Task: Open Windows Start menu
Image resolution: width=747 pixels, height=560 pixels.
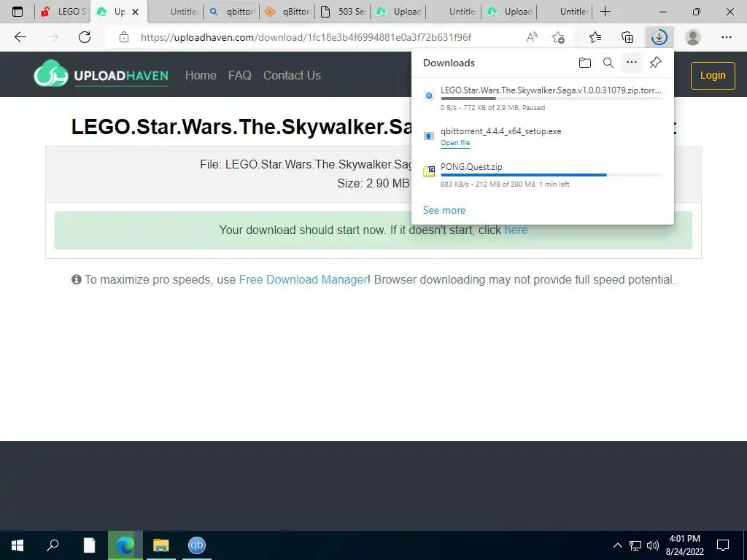Action: (18, 545)
